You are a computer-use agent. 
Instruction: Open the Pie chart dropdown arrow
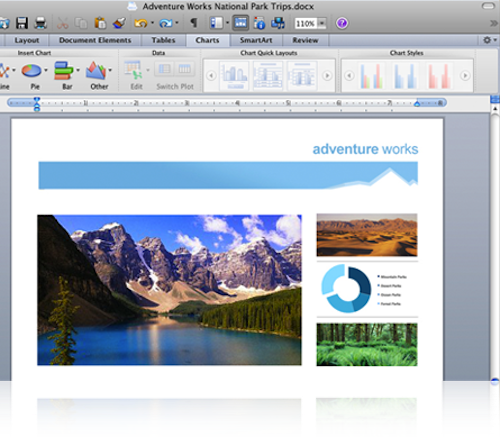(x=46, y=70)
